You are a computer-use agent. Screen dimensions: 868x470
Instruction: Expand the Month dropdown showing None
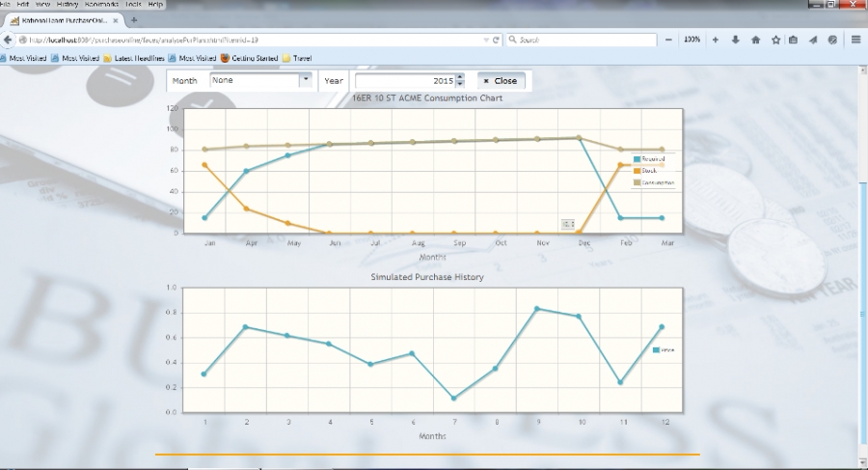click(306, 81)
